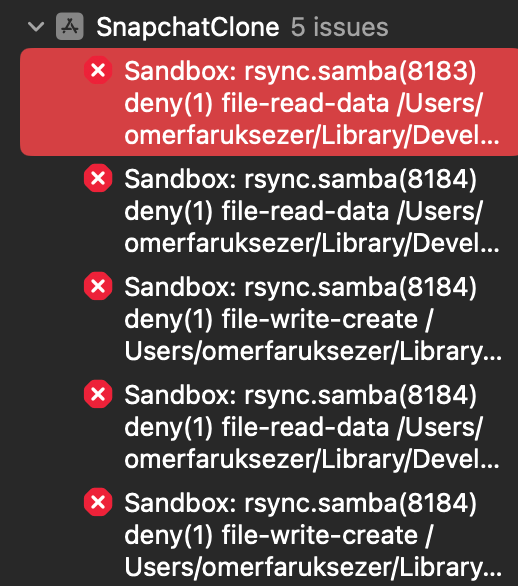Select first "deny(1) file-write-create /" line
This screenshot has height=586, width=518.
[x=278, y=319]
